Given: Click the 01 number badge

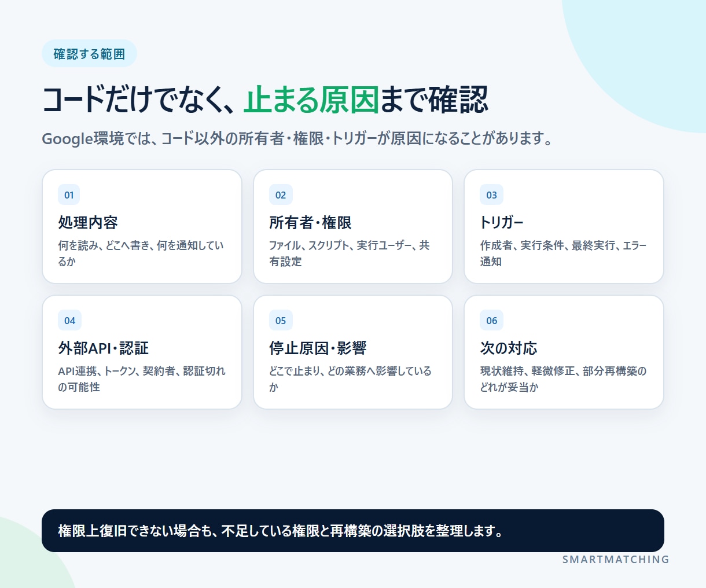Looking at the screenshot, I should pyautogui.click(x=69, y=195).
